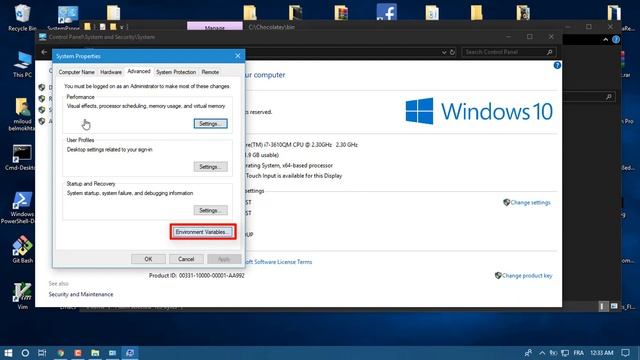
Task: Open the This PC desktop icon
Action: (22, 64)
